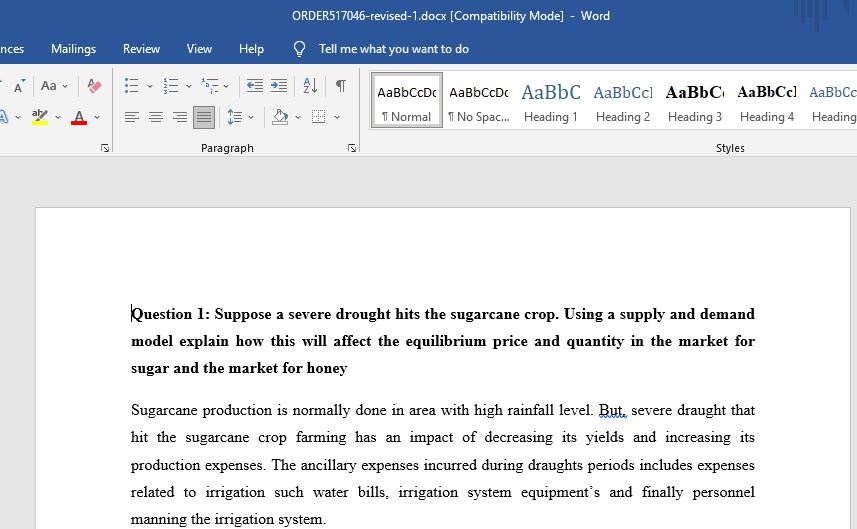Click the underlined word "But," in the paragraph
Screen dimensions: 857x529
[612, 410]
